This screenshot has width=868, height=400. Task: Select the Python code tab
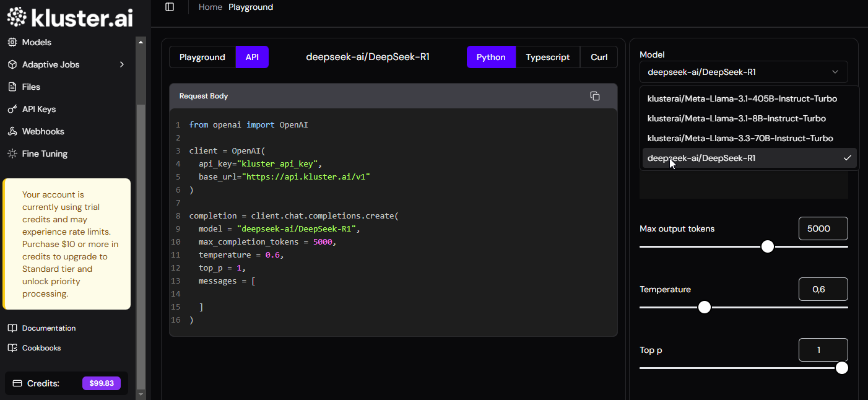tap(491, 57)
